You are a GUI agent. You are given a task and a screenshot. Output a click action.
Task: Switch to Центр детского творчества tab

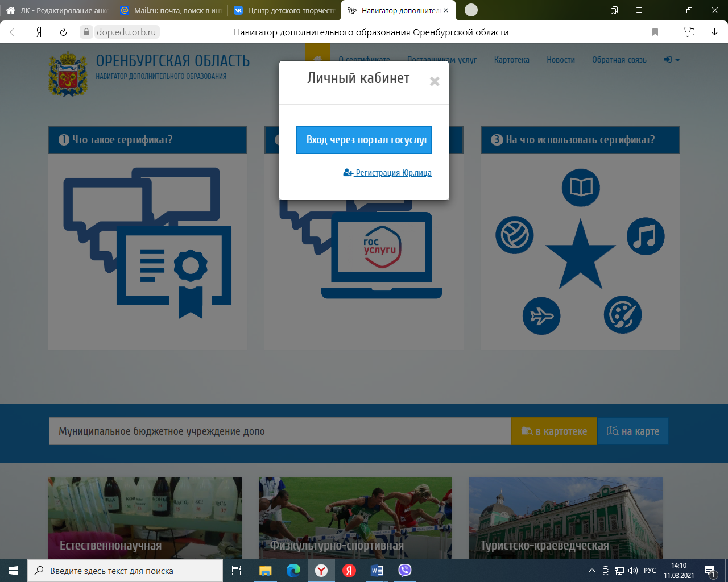click(284, 10)
